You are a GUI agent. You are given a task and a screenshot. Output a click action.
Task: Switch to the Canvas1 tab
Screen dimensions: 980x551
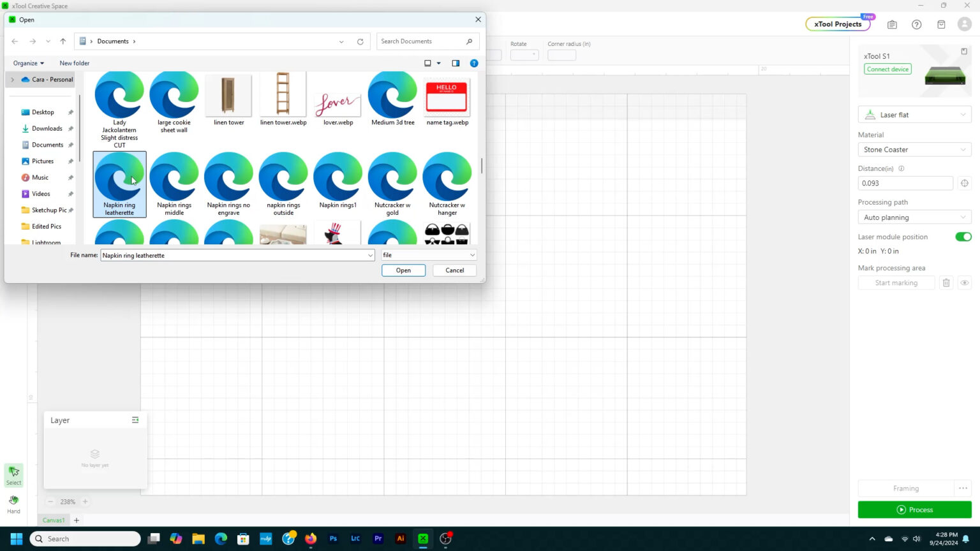click(x=54, y=520)
